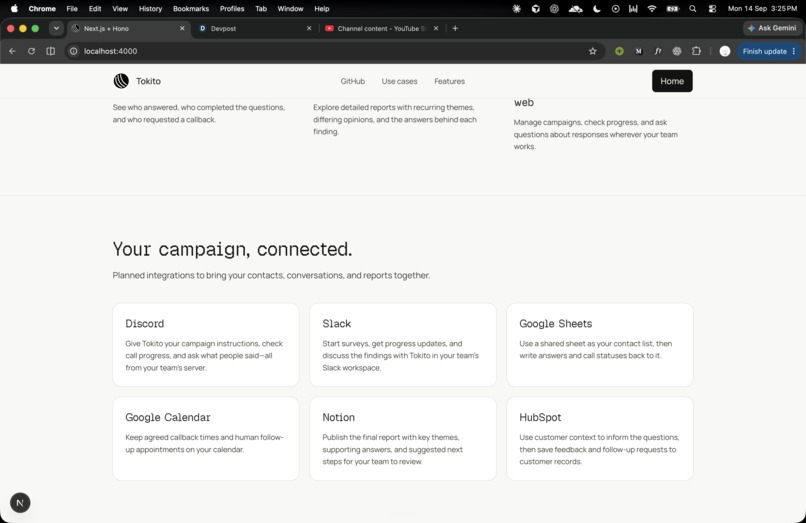The height and width of the screenshot is (523, 806).
Task: Select the Slack integration card
Action: 402,345
